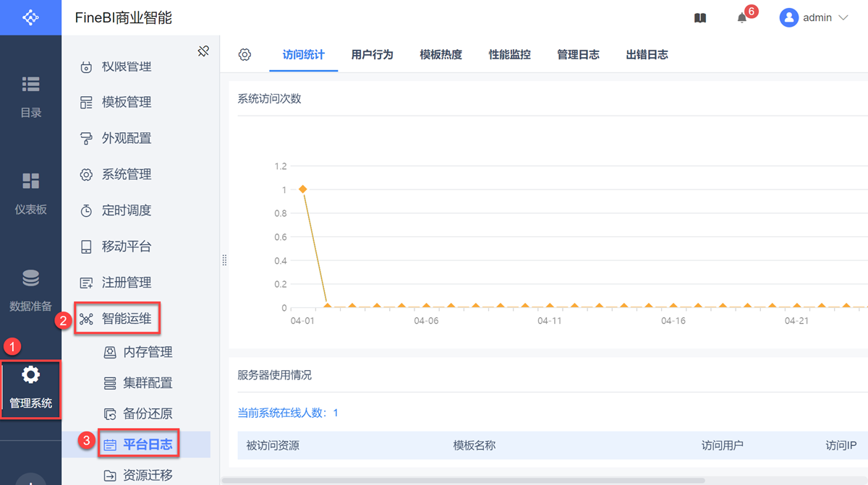The width and height of the screenshot is (868, 485).
Task: Unpin the side menu with pin icon
Action: click(x=203, y=51)
